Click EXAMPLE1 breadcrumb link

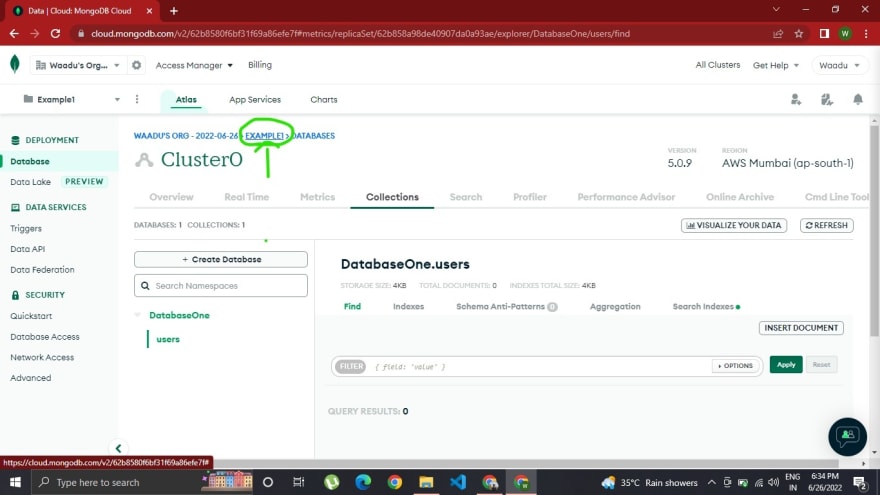point(264,136)
